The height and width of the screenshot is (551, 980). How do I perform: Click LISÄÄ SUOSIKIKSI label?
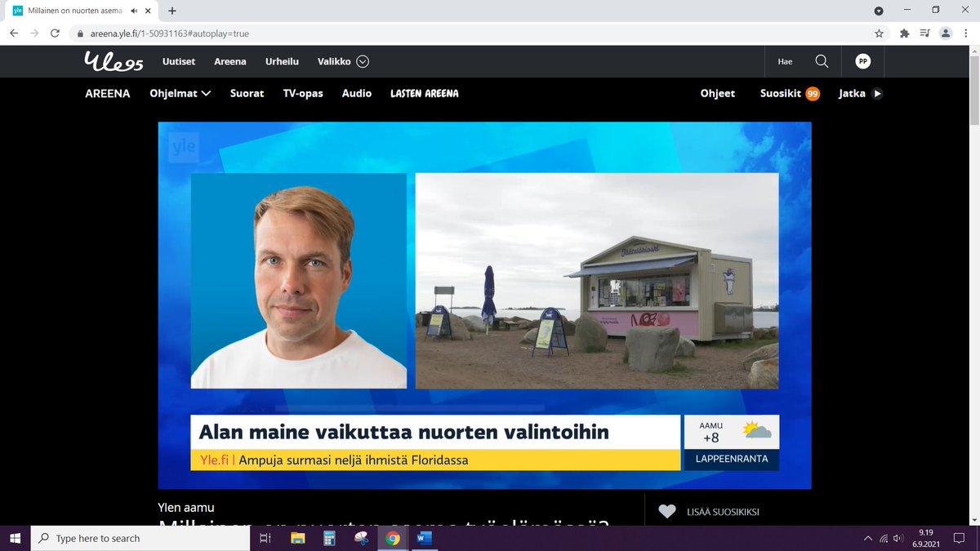[x=724, y=512]
